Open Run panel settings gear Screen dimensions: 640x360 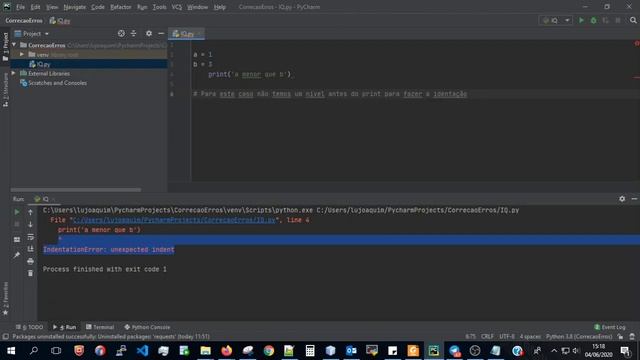tap(622, 199)
